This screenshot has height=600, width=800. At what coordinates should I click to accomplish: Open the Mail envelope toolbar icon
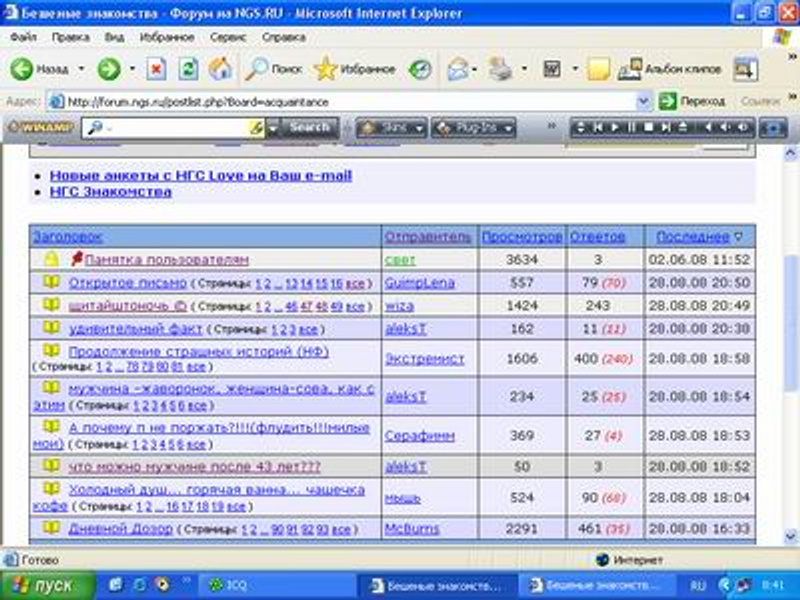458,69
